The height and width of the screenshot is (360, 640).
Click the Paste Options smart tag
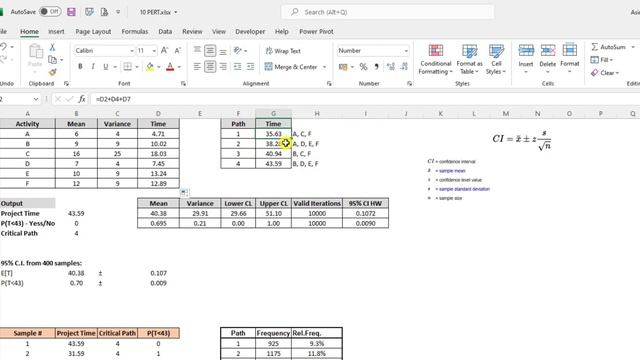(184, 192)
